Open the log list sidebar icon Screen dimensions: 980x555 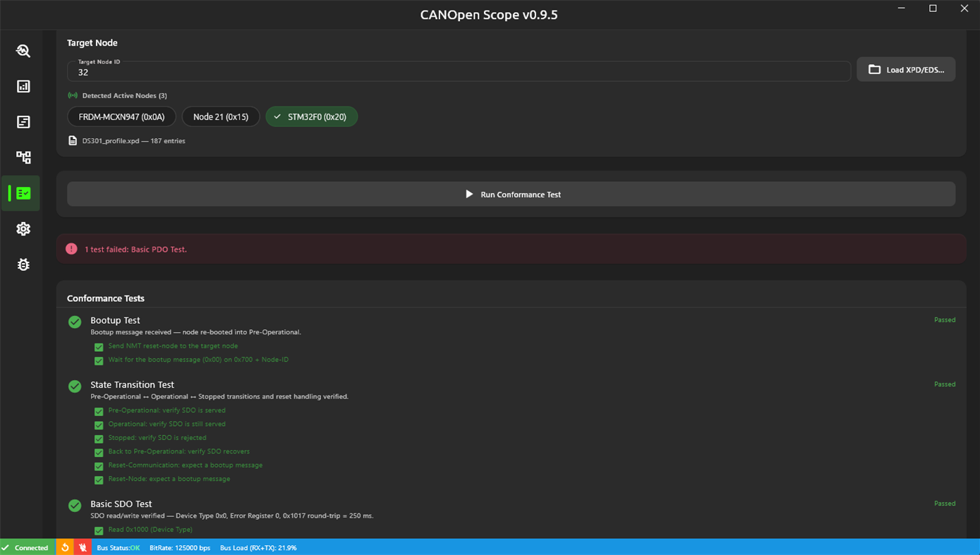23,122
